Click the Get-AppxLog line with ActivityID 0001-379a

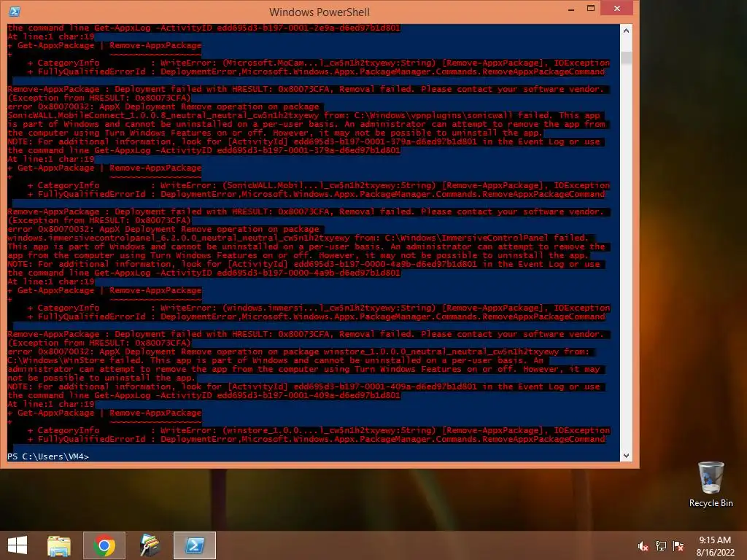pos(204,150)
